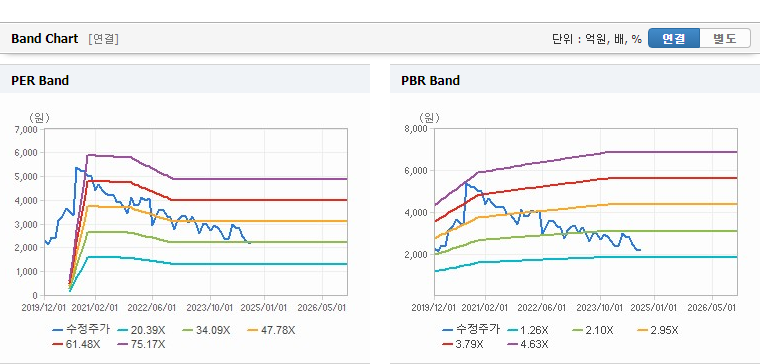Click 2022/06/01 on PER Band x-axis

(x=152, y=308)
